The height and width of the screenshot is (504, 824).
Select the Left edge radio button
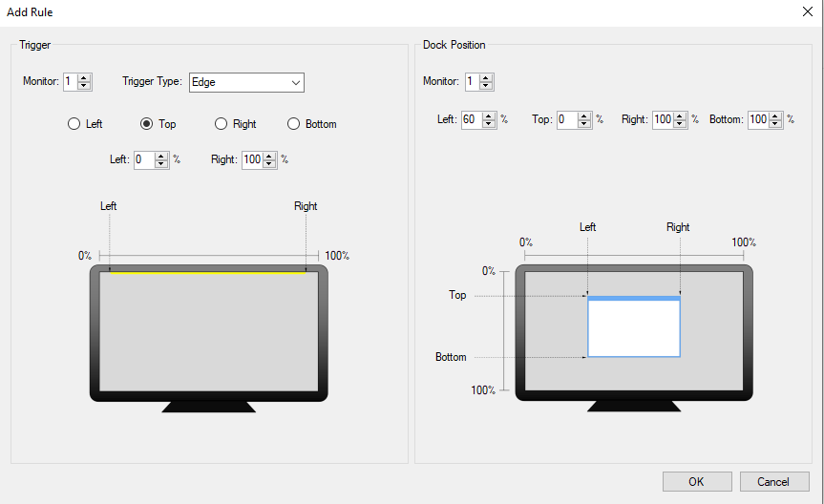(74, 124)
